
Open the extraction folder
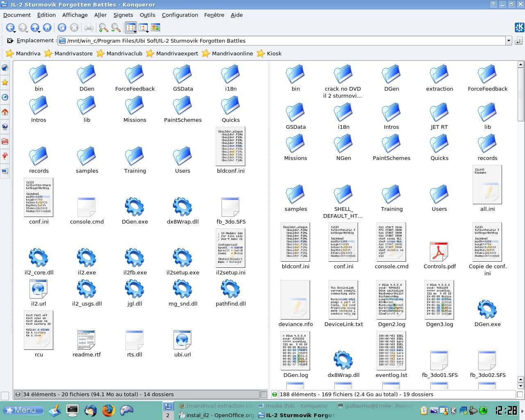pos(439,78)
